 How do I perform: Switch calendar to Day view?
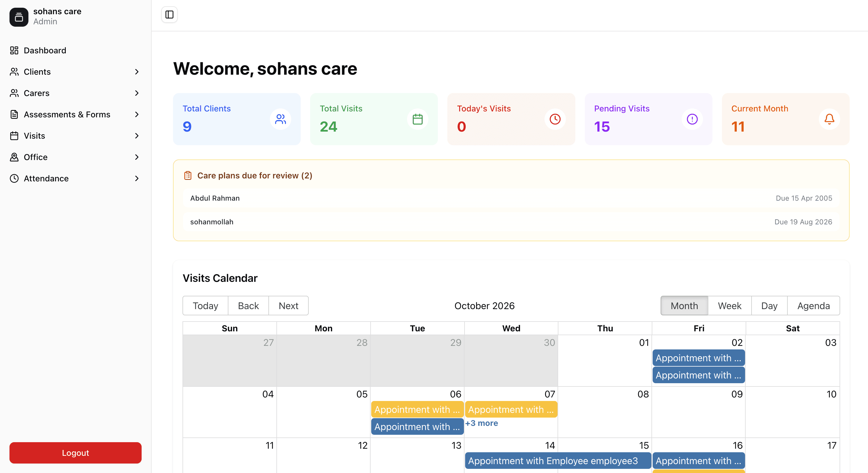(769, 306)
